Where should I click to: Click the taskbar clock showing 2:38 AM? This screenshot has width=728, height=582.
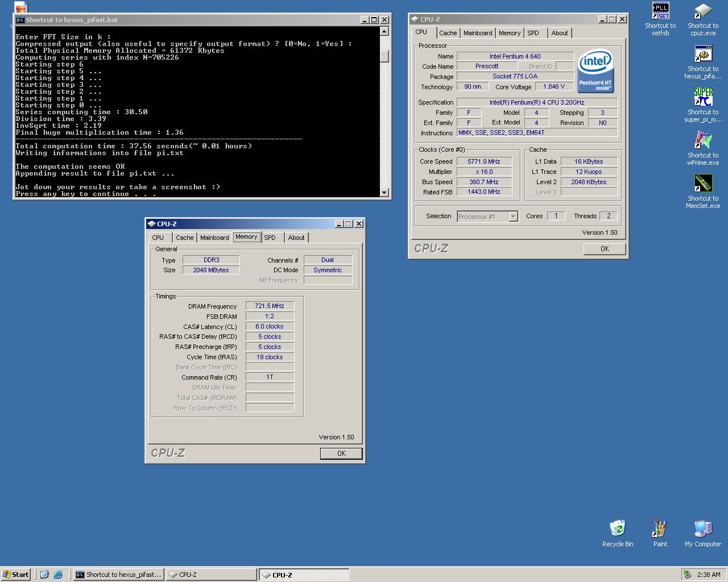(709, 575)
